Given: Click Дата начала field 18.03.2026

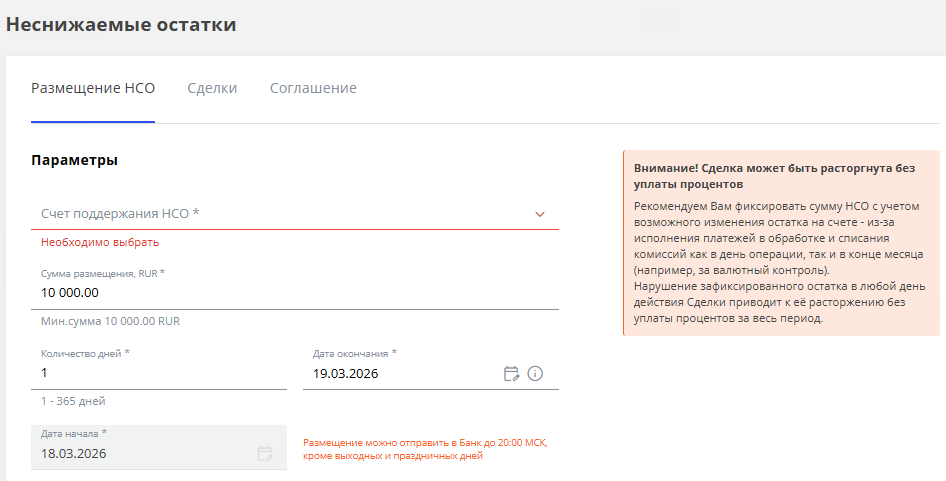Looking at the screenshot, I should point(159,447).
